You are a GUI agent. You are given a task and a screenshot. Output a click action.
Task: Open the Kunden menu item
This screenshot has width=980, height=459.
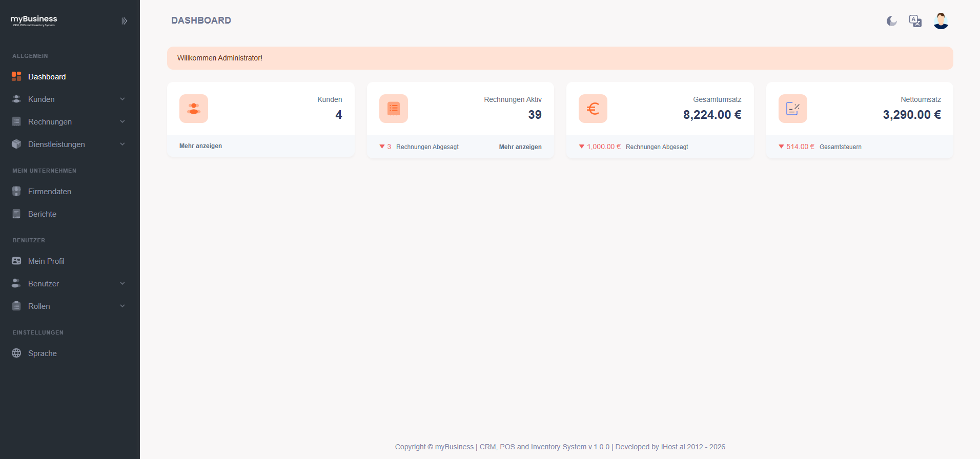70,99
